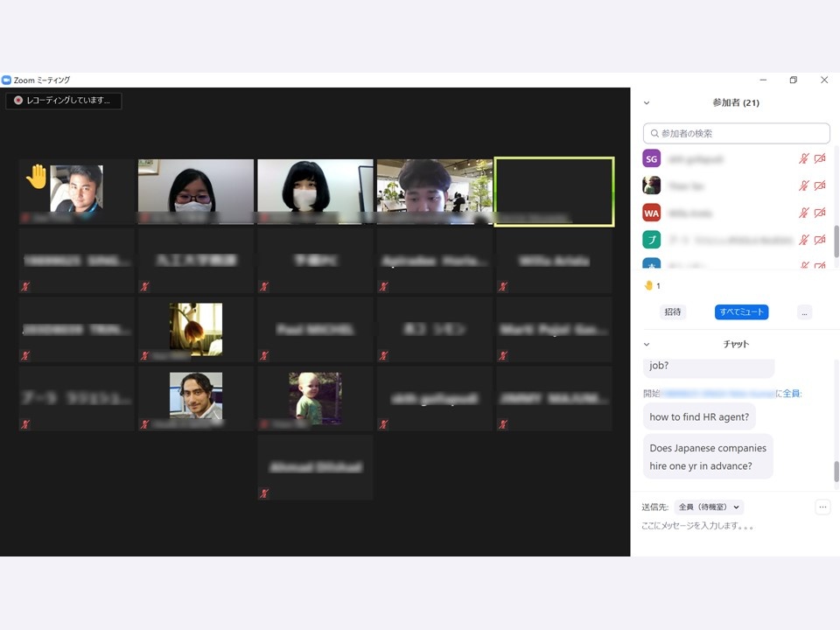
Task: Click the chat panel scrollbar thumb
Action: (x=836, y=472)
